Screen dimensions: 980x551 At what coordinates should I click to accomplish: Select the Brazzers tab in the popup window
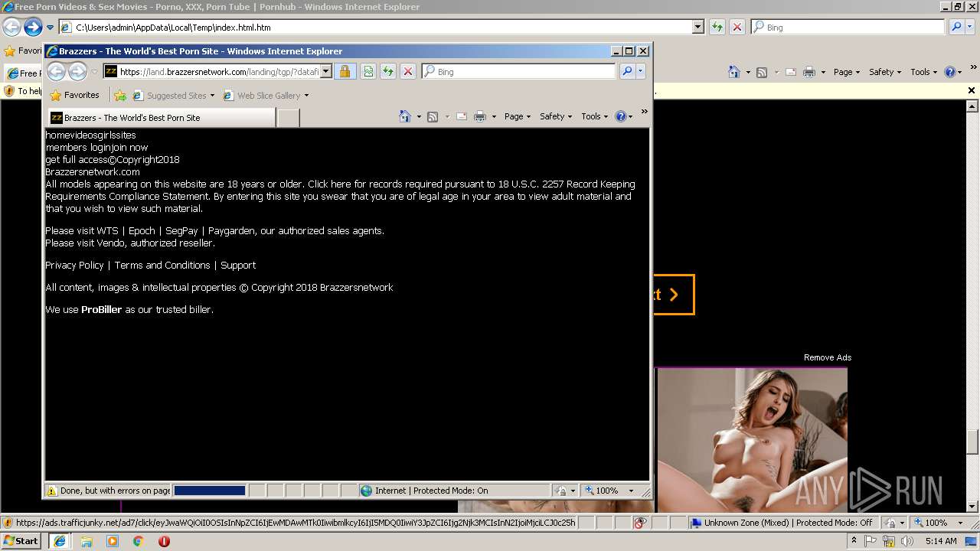pyautogui.click(x=162, y=118)
